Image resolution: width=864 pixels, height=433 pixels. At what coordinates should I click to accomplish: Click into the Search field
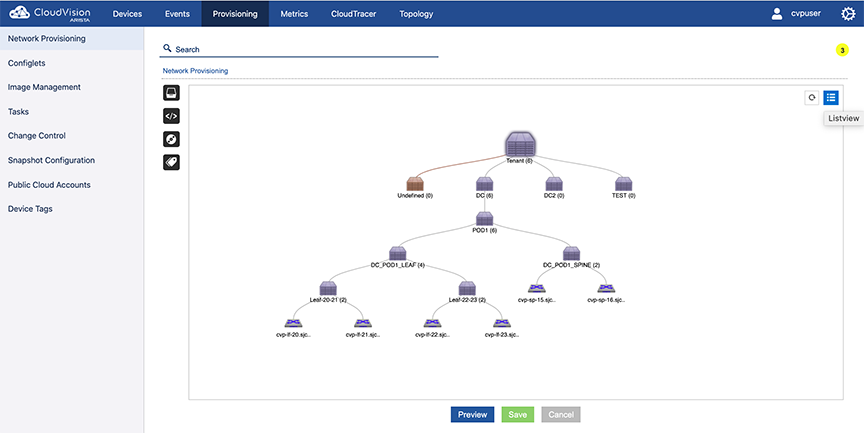[x=299, y=49]
